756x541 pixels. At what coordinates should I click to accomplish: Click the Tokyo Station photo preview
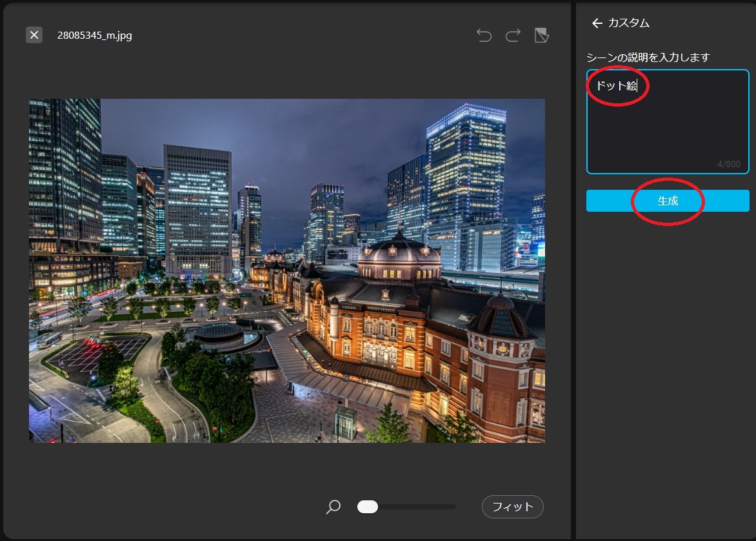287,270
